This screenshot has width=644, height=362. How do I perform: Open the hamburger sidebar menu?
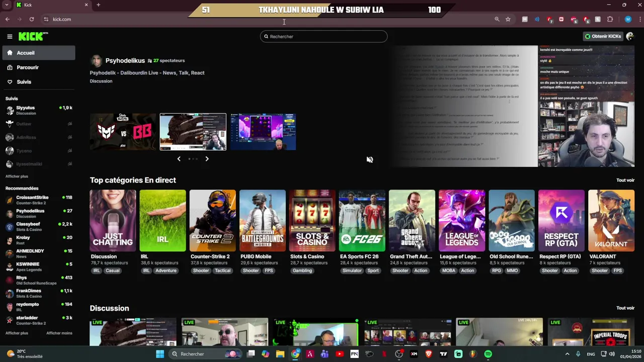tap(10, 36)
